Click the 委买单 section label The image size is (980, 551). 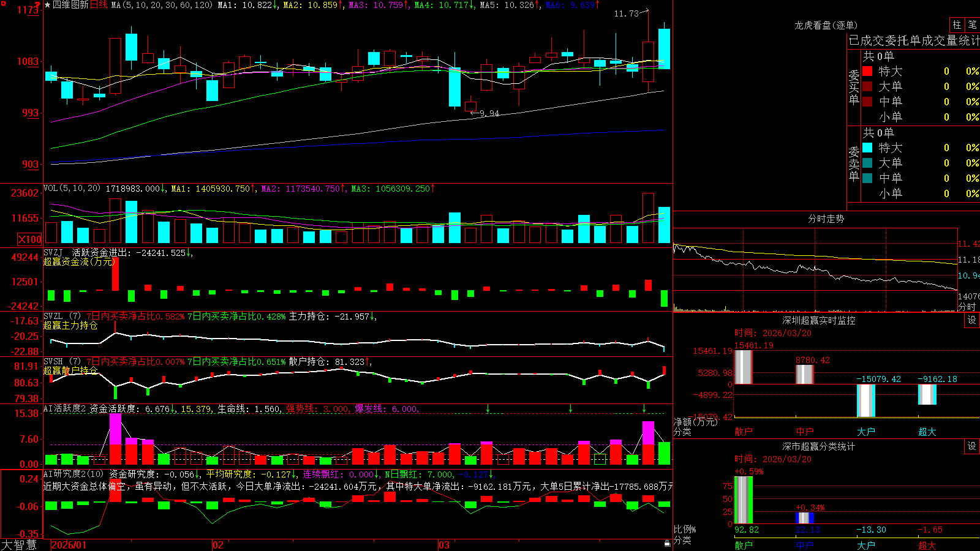[x=854, y=87]
